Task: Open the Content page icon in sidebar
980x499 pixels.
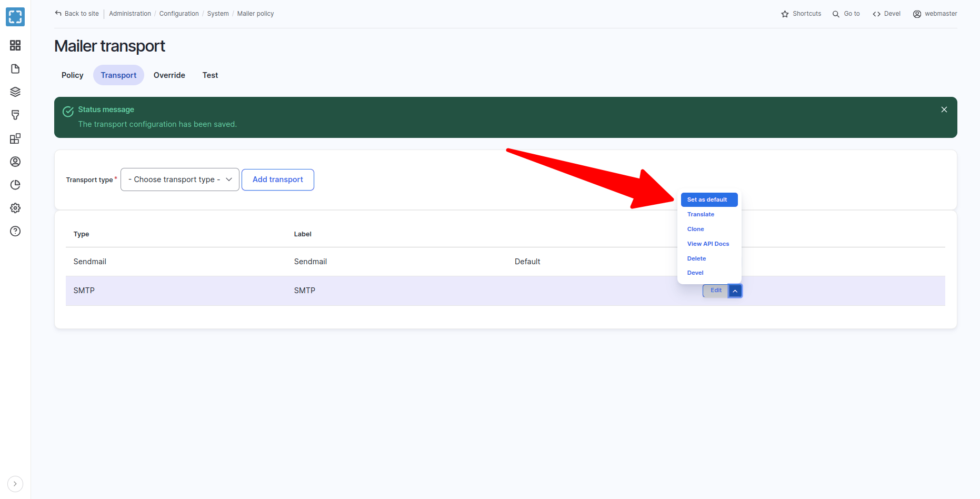Action: click(x=15, y=69)
